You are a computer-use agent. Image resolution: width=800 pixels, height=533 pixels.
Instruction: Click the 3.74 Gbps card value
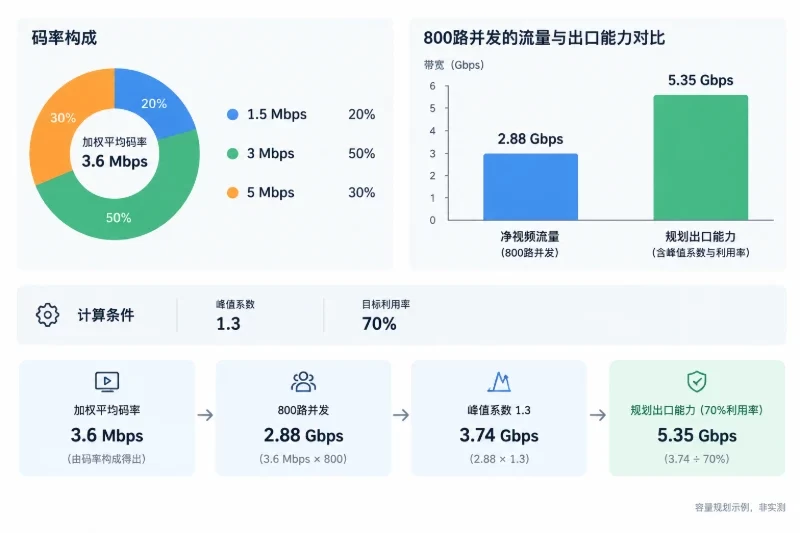(499, 436)
